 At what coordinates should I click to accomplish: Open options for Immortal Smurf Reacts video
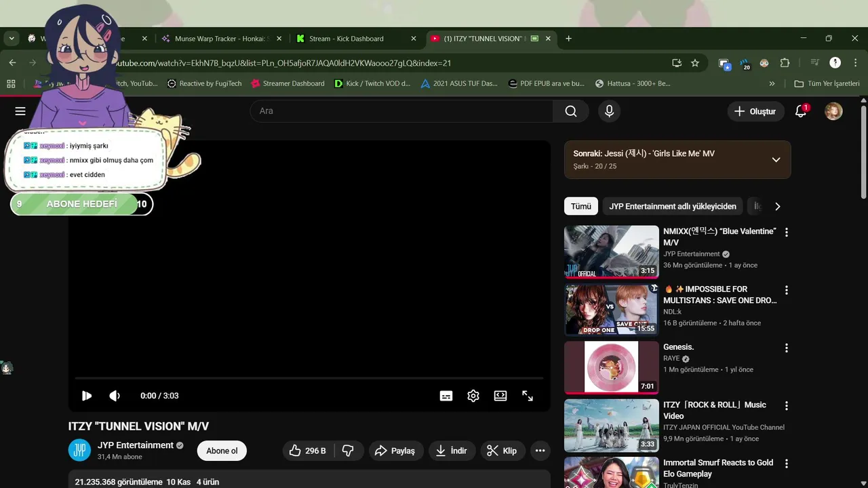click(787, 464)
